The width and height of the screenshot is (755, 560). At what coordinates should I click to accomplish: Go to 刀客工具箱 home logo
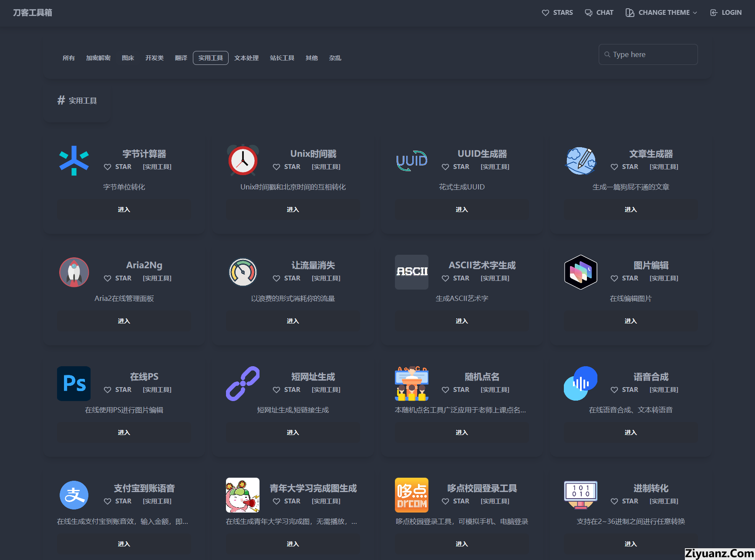[x=33, y=13]
